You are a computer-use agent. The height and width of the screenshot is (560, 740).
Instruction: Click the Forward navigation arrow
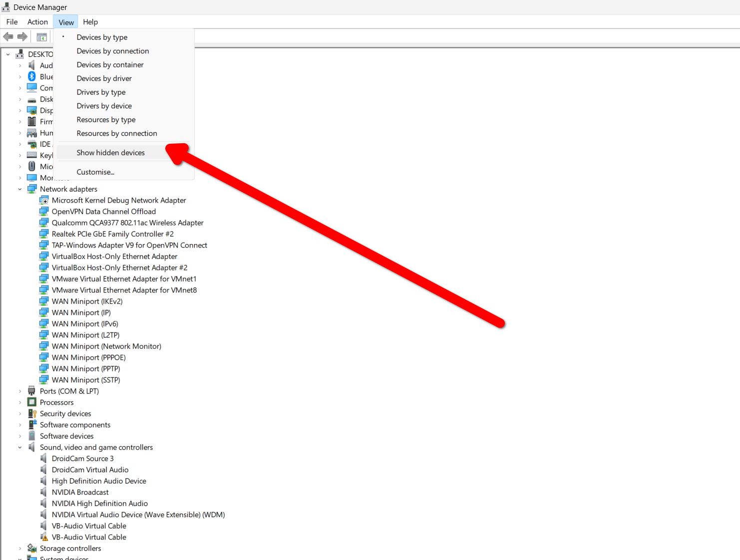point(22,36)
